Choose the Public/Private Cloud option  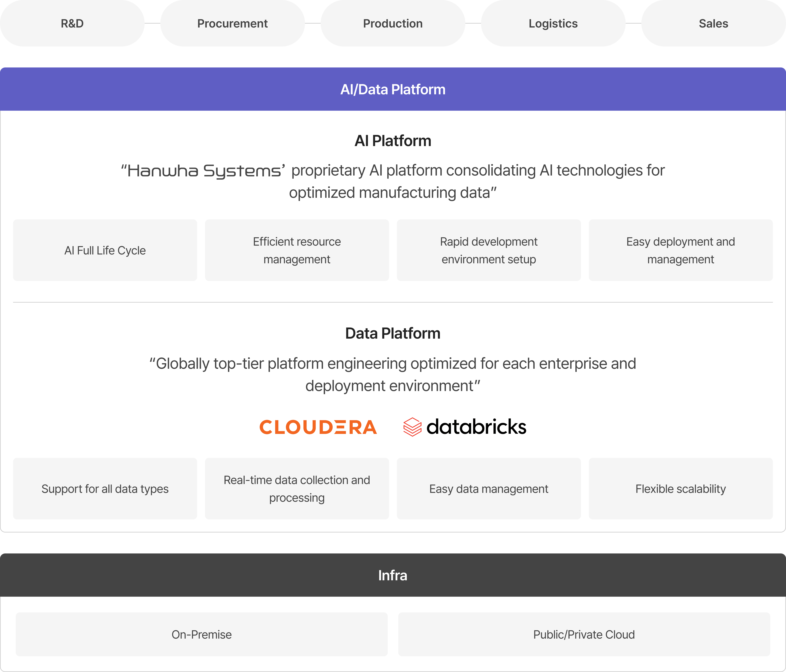pyautogui.click(x=584, y=635)
